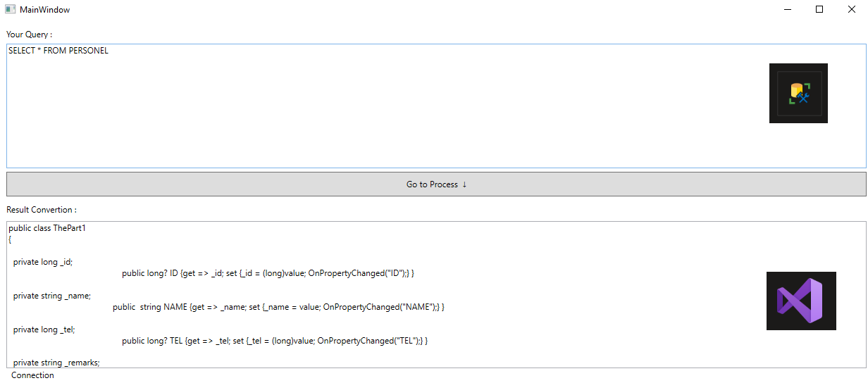
Task: Click inside the Your Query text box
Action: [436, 106]
